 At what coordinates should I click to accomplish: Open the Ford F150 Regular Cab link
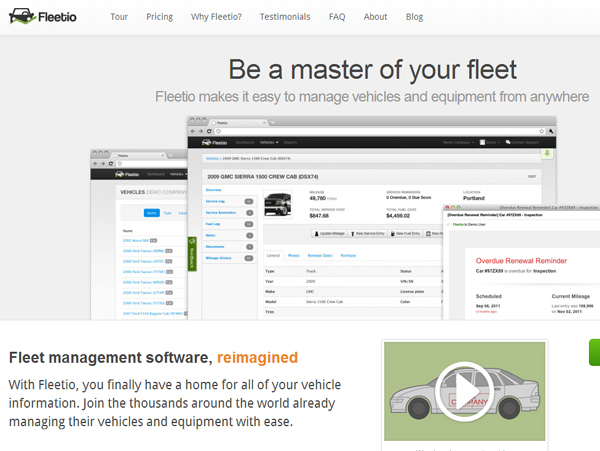[153, 314]
